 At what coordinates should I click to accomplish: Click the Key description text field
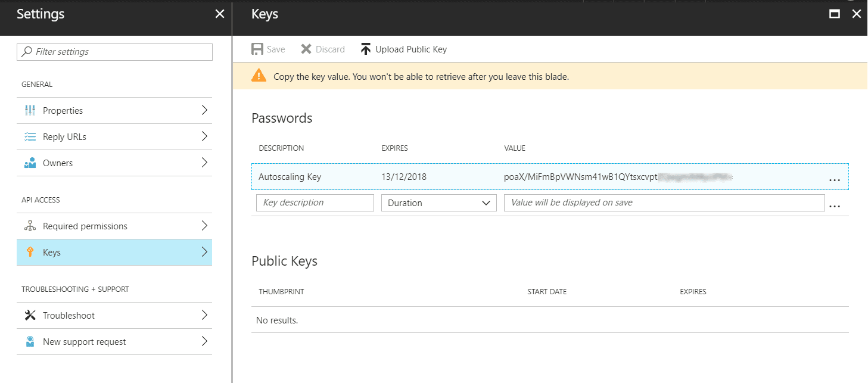(315, 203)
